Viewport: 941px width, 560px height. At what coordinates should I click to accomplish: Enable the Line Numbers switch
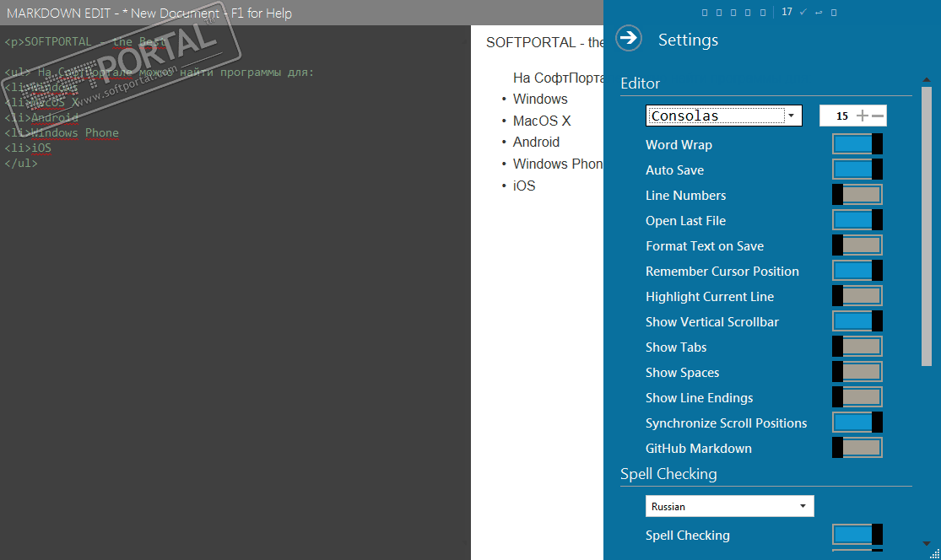pyautogui.click(x=857, y=195)
